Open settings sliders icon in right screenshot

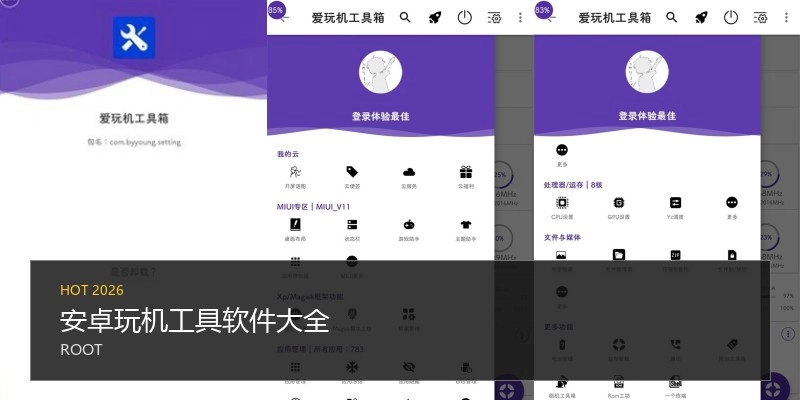point(761,18)
